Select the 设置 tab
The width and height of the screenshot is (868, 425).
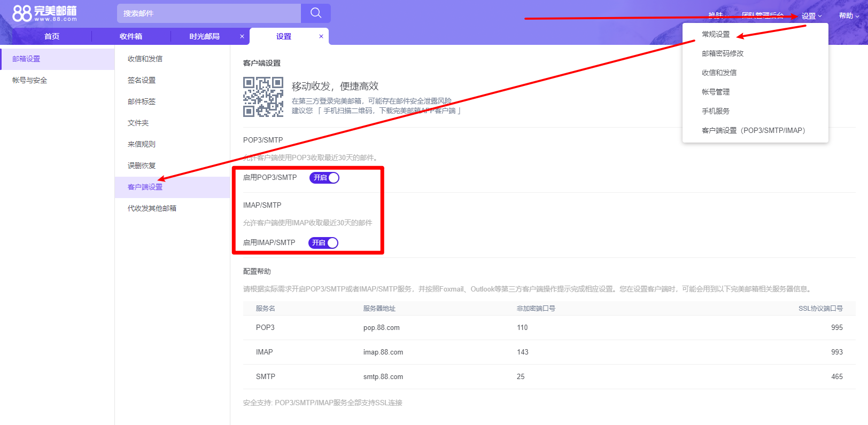pos(284,36)
